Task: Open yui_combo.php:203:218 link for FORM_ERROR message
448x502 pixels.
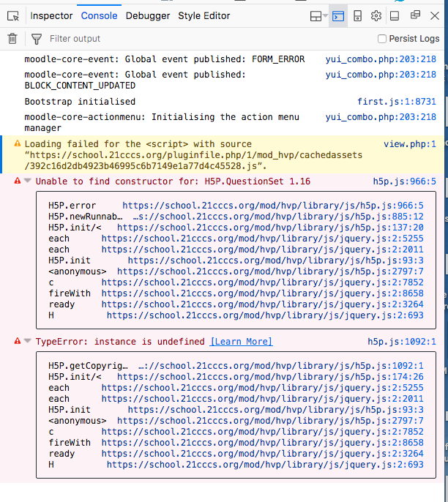Action: [381, 59]
